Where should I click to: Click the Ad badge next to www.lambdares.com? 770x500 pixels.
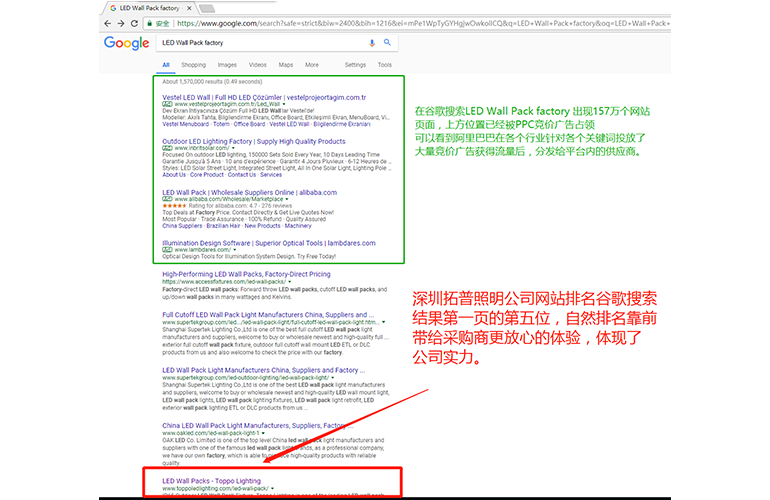coord(167,250)
